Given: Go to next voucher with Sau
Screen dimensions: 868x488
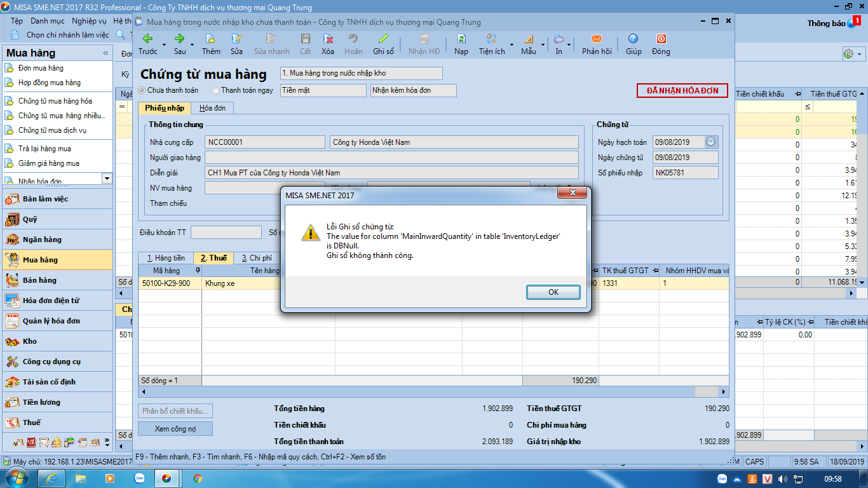Looking at the screenshot, I should [x=180, y=44].
